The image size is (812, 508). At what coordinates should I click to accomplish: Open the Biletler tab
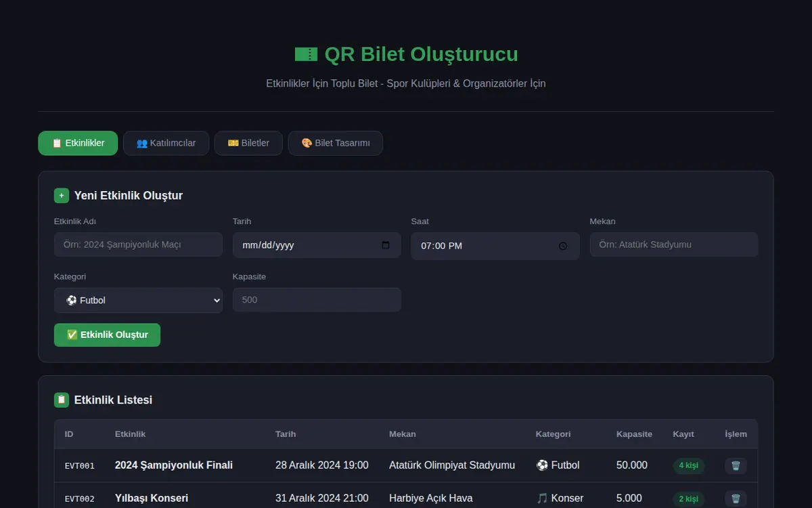[248, 143]
